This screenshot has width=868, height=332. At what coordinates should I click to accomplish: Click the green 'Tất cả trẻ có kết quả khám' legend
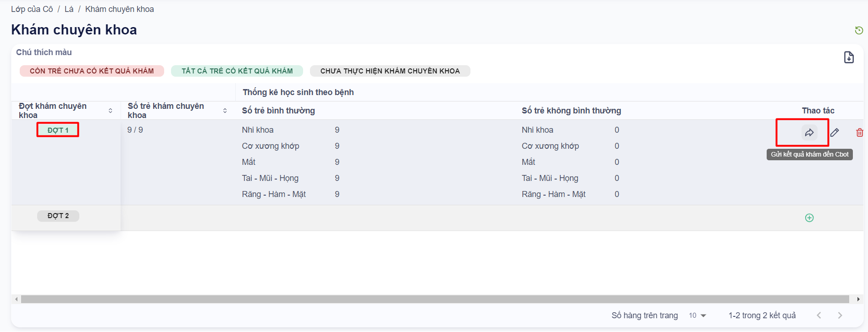(x=237, y=71)
